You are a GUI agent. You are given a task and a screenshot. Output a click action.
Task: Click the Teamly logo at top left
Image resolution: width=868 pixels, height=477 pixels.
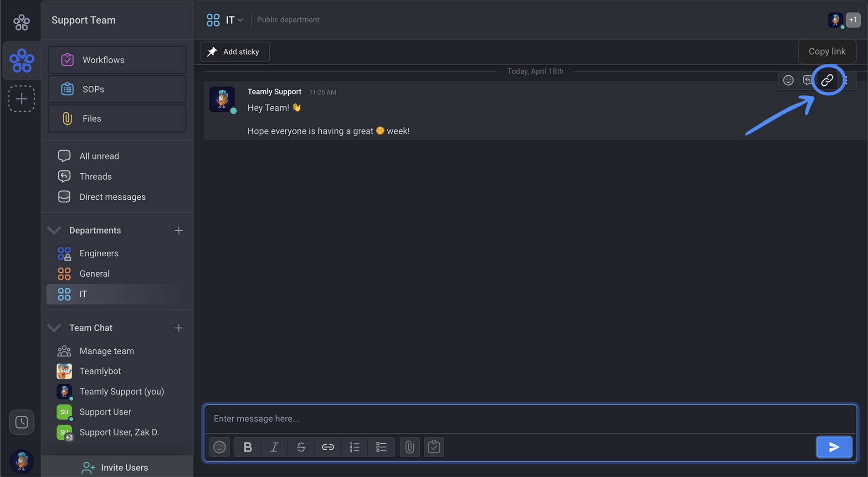coord(21,22)
